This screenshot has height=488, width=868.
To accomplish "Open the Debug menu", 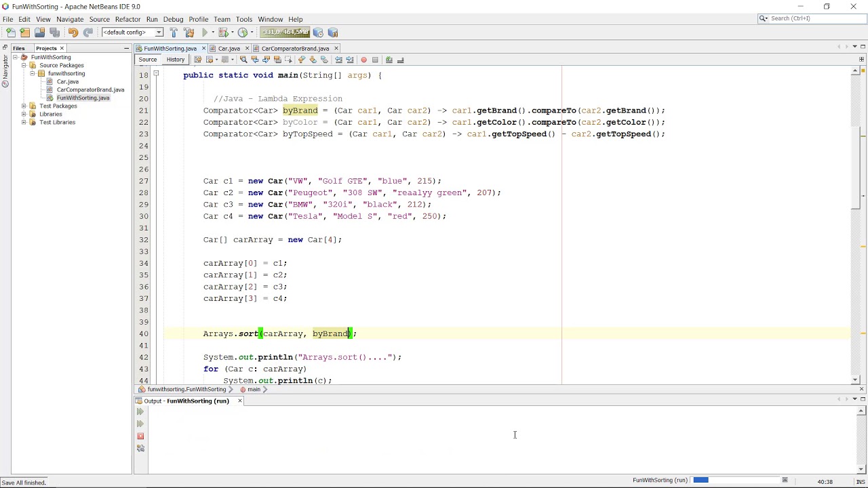I will [173, 19].
